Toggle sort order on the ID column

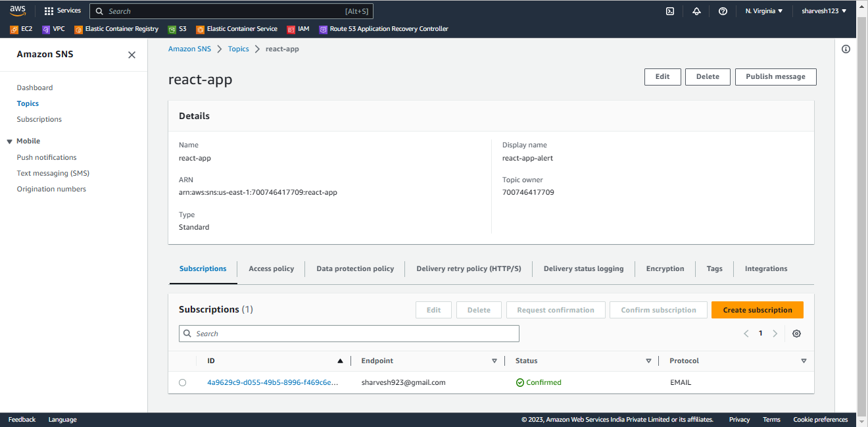[x=340, y=361]
